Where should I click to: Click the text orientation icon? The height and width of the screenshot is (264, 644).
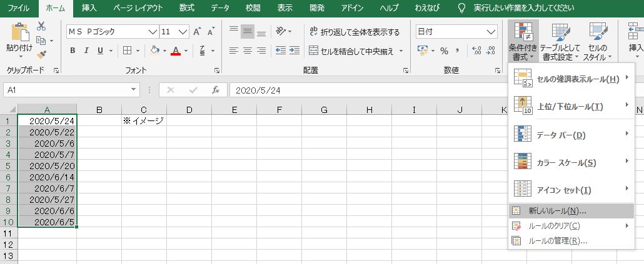pos(281,31)
